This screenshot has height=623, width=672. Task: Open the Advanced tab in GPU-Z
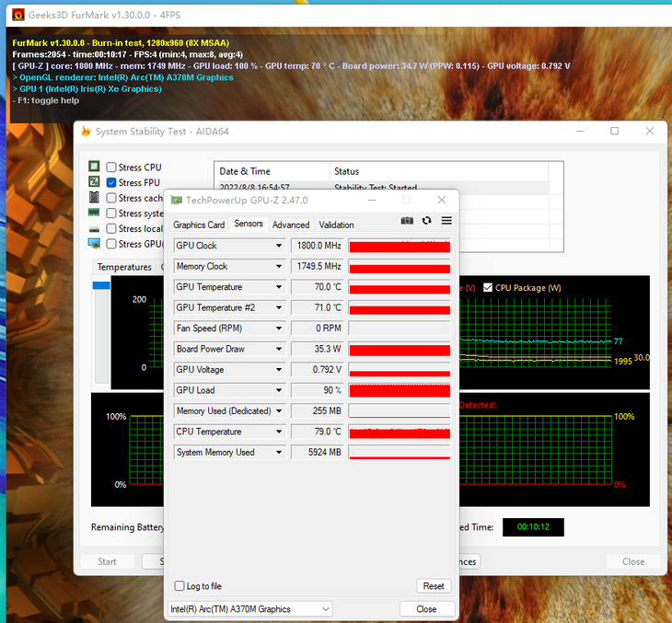pyautogui.click(x=291, y=225)
